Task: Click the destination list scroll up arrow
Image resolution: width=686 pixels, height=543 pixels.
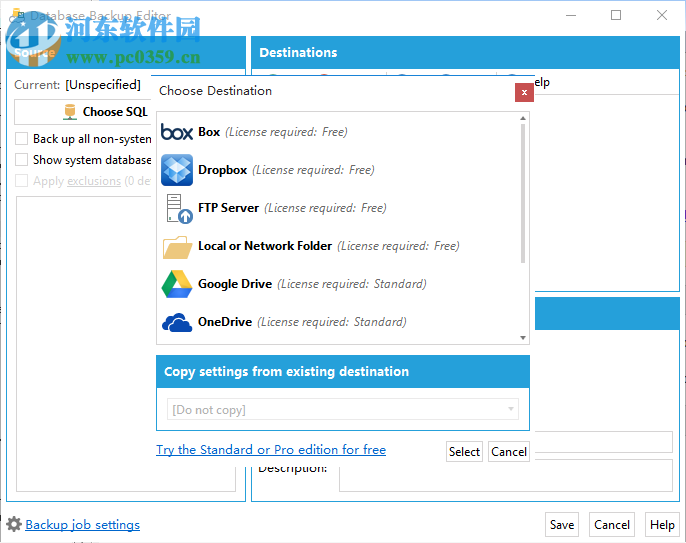Action: [523, 118]
